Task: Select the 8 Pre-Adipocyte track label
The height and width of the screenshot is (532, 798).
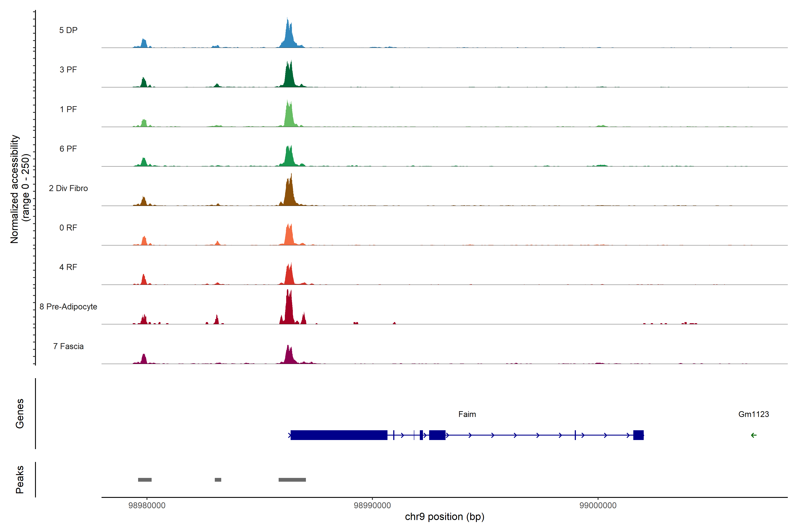Action: pyautogui.click(x=68, y=307)
